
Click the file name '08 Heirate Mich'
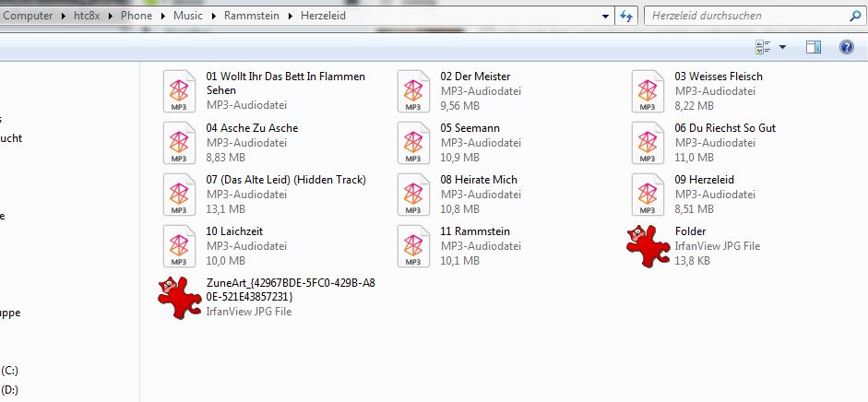click(479, 179)
